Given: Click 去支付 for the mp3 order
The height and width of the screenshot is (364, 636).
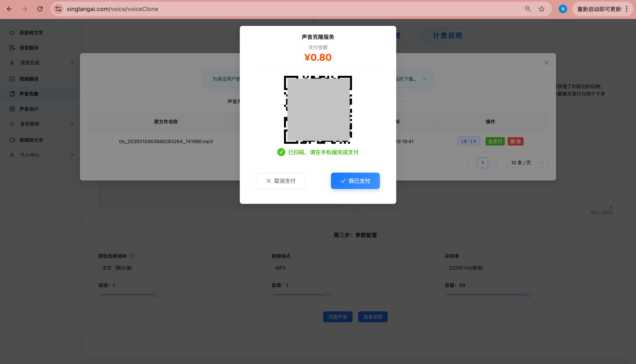Looking at the screenshot, I should (495, 141).
